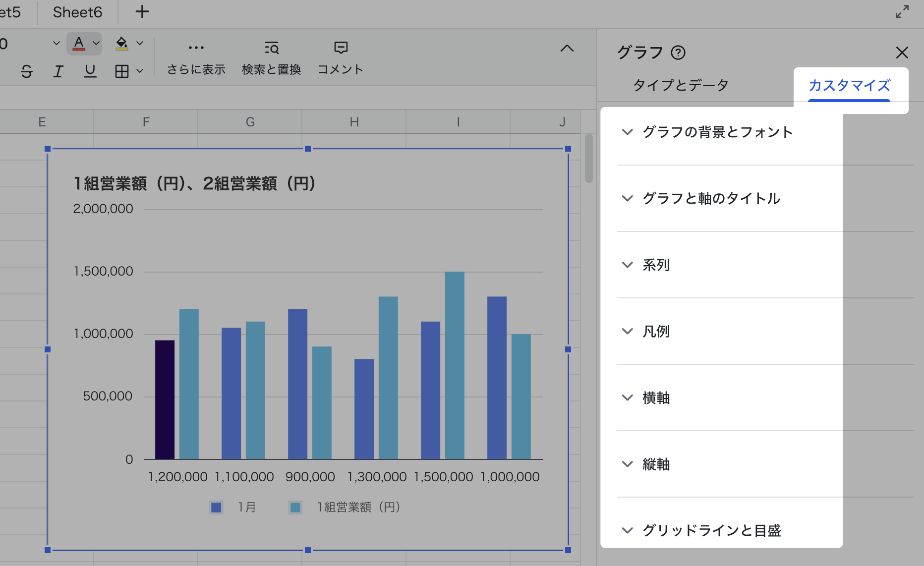
Task: Open the borders dropdown arrow
Action: pos(140,71)
